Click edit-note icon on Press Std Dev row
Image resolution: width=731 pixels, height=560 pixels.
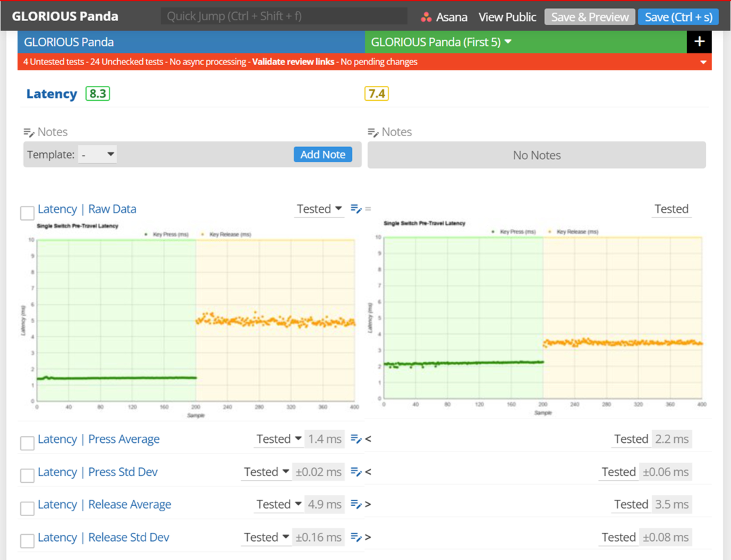(356, 472)
